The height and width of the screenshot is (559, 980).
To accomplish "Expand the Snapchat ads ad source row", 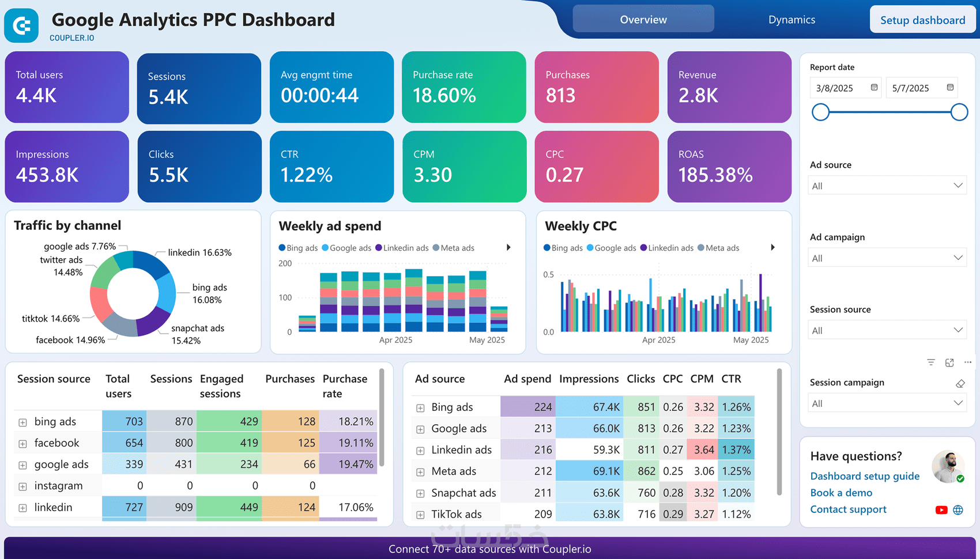I will click(x=420, y=494).
